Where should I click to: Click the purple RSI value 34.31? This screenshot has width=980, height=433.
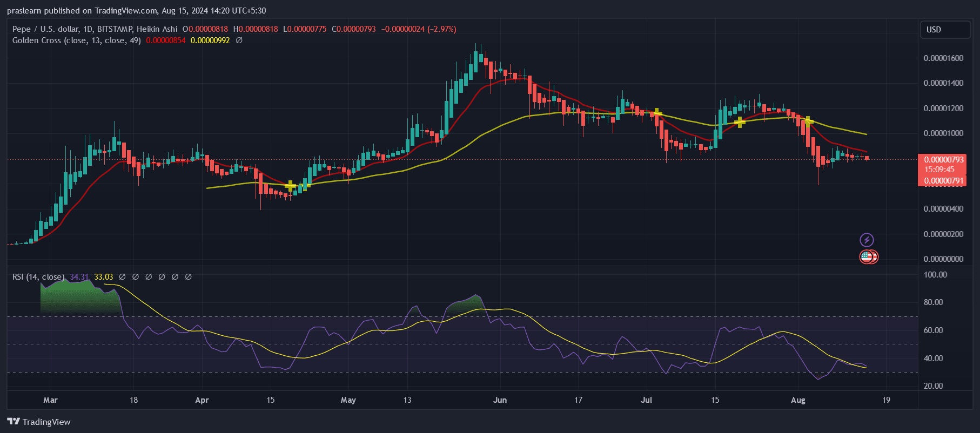pyautogui.click(x=79, y=277)
